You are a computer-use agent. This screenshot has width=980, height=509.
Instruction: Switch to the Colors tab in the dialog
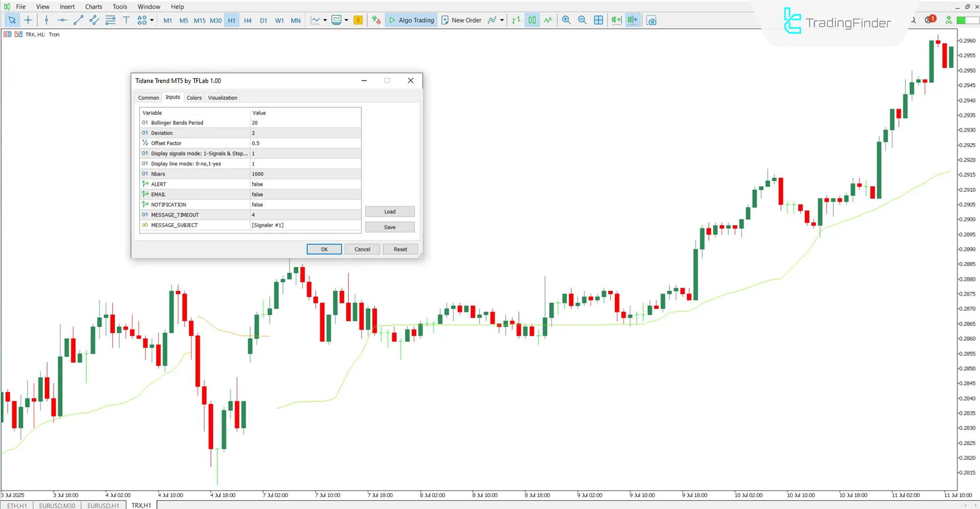194,98
